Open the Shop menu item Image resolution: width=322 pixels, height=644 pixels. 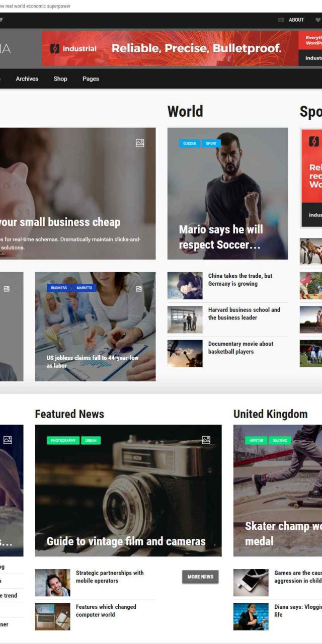[x=60, y=78]
